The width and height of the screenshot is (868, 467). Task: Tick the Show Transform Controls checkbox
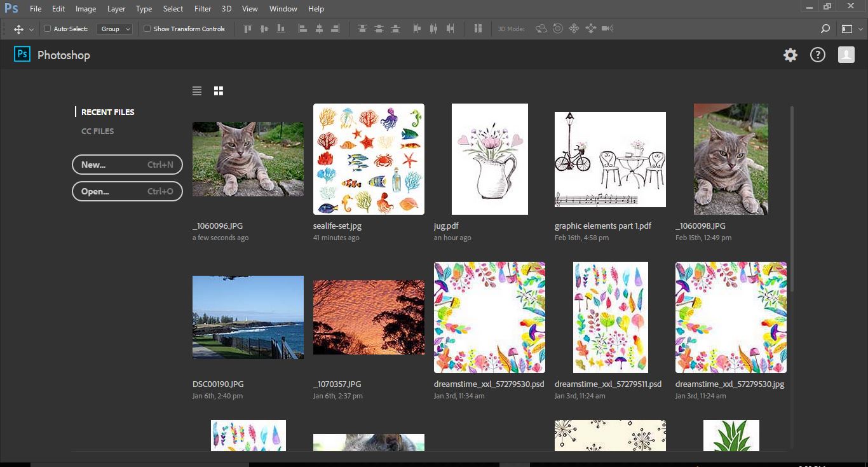pyautogui.click(x=147, y=29)
